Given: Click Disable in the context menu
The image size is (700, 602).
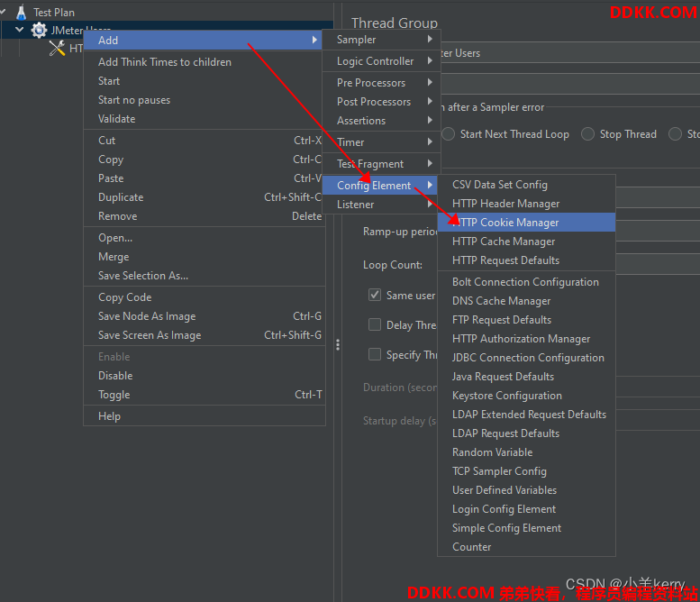Looking at the screenshot, I should (204, 376).
